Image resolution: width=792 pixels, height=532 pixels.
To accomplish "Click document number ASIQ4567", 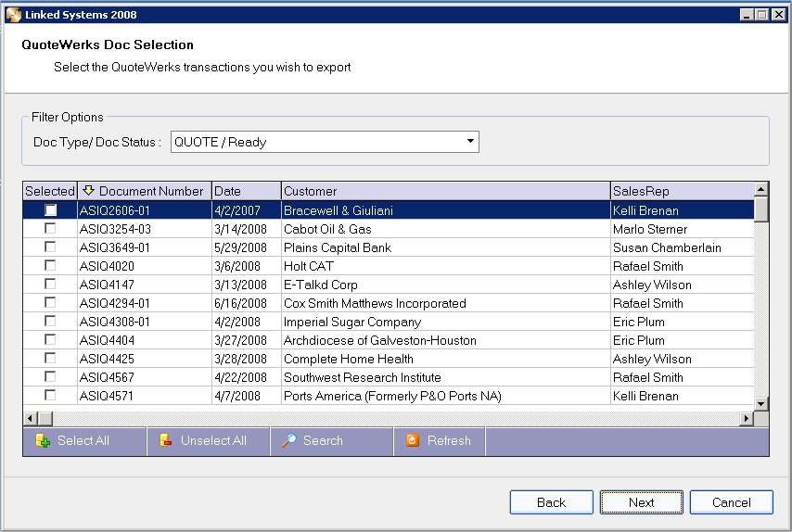I will 107,377.
